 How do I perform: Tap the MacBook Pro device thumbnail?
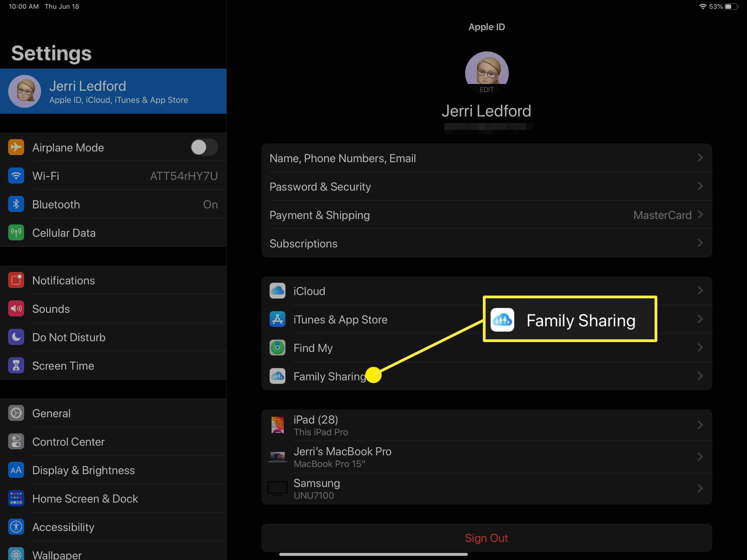pos(278,457)
